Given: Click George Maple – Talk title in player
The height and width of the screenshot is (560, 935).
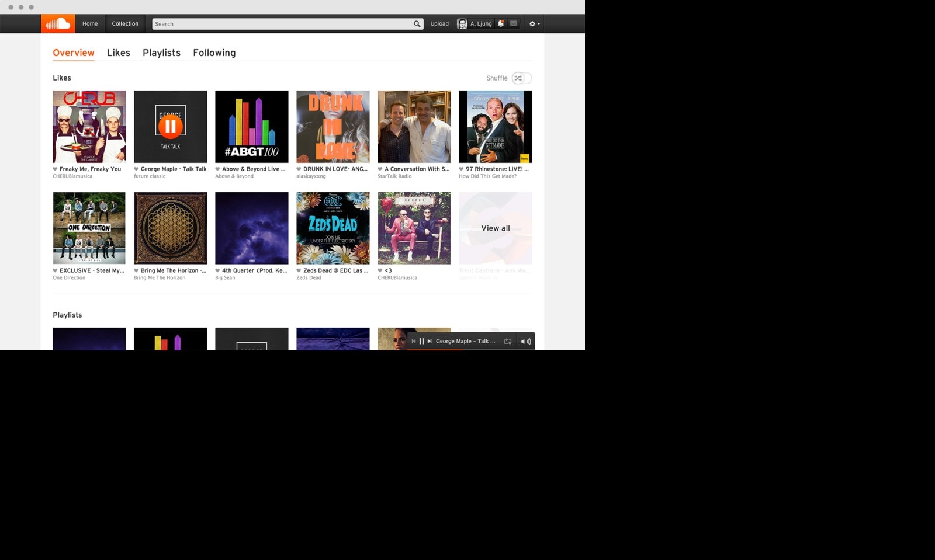Looking at the screenshot, I should tap(465, 341).
